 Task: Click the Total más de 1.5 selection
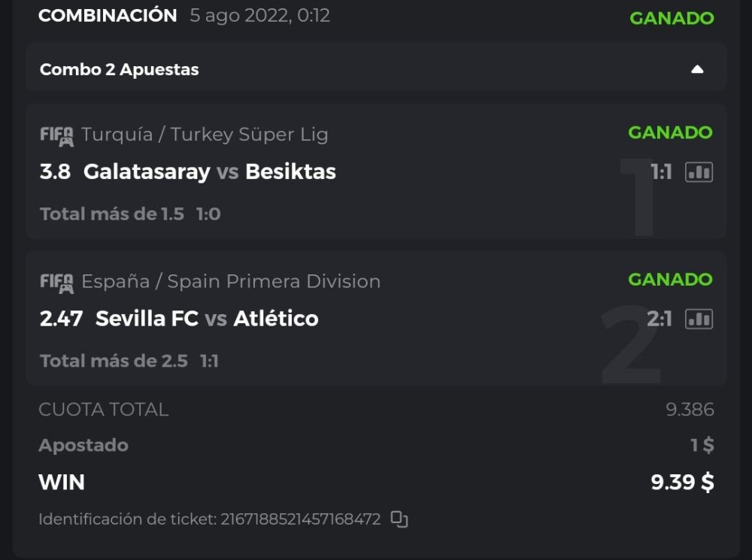[112, 214]
